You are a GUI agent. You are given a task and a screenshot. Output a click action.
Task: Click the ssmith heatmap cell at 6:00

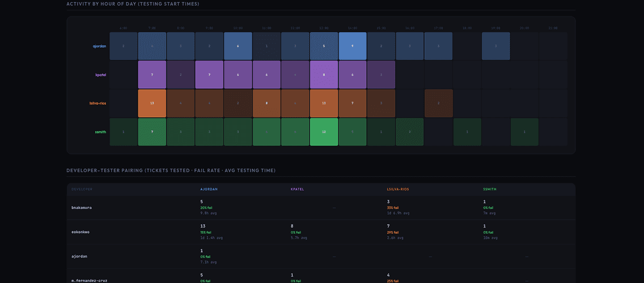[124, 132]
